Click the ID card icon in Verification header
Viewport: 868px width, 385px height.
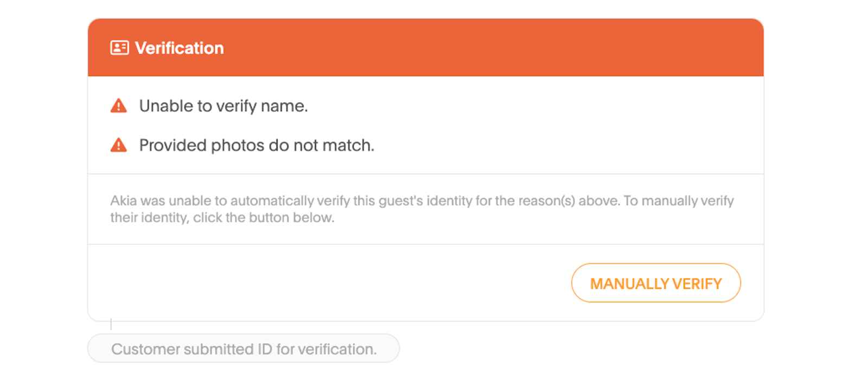(x=119, y=48)
